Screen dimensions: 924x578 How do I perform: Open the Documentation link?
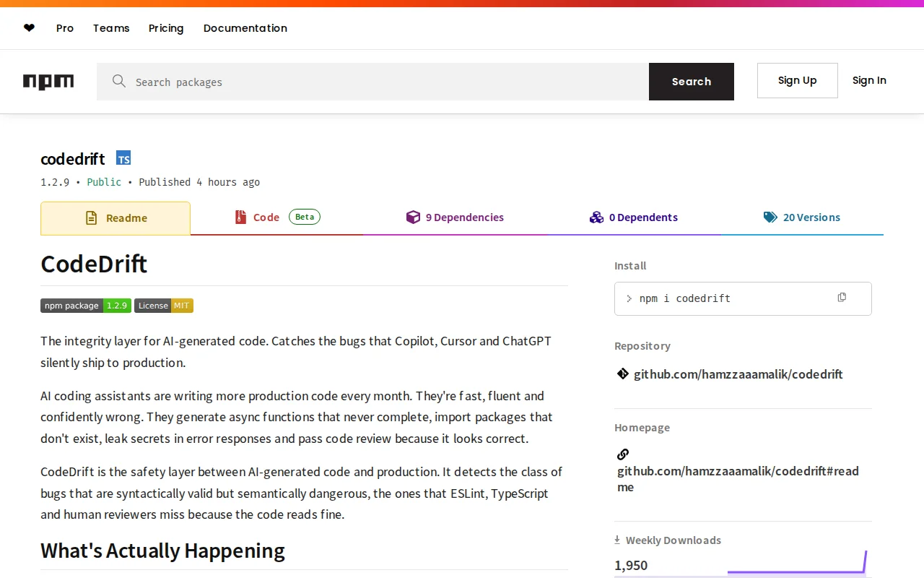pyautogui.click(x=245, y=28)
